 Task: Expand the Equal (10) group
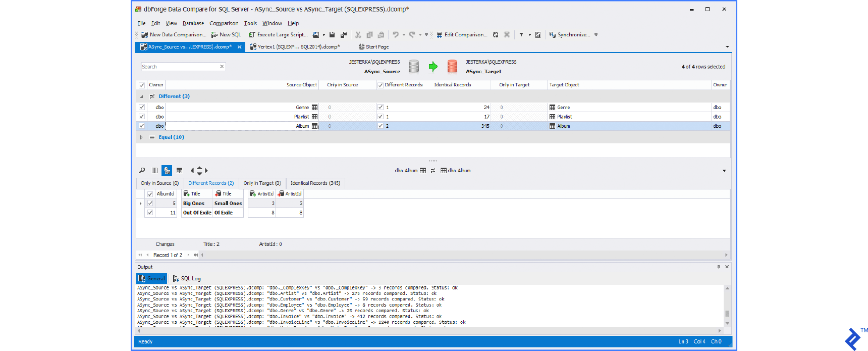(x=141, y=137)
